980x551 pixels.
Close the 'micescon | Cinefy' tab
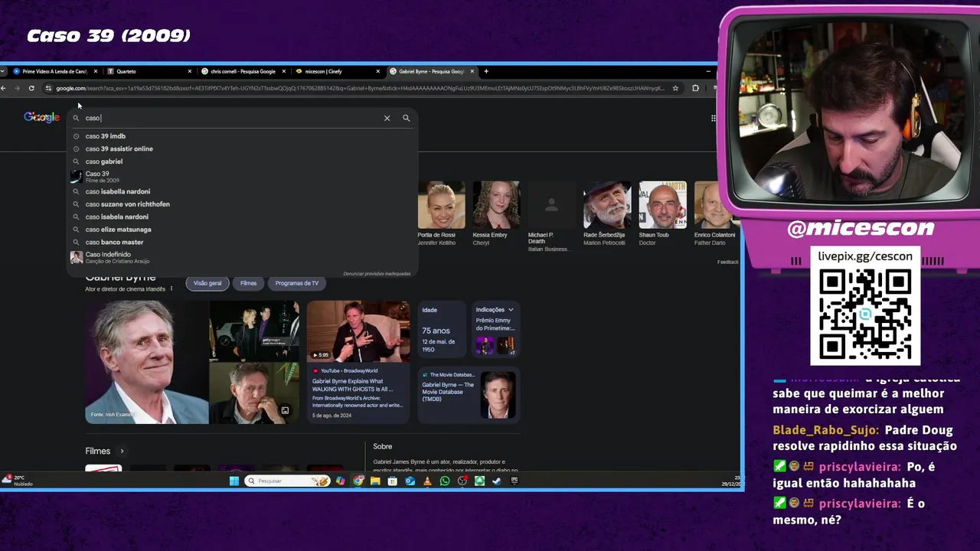coord(377,71)
